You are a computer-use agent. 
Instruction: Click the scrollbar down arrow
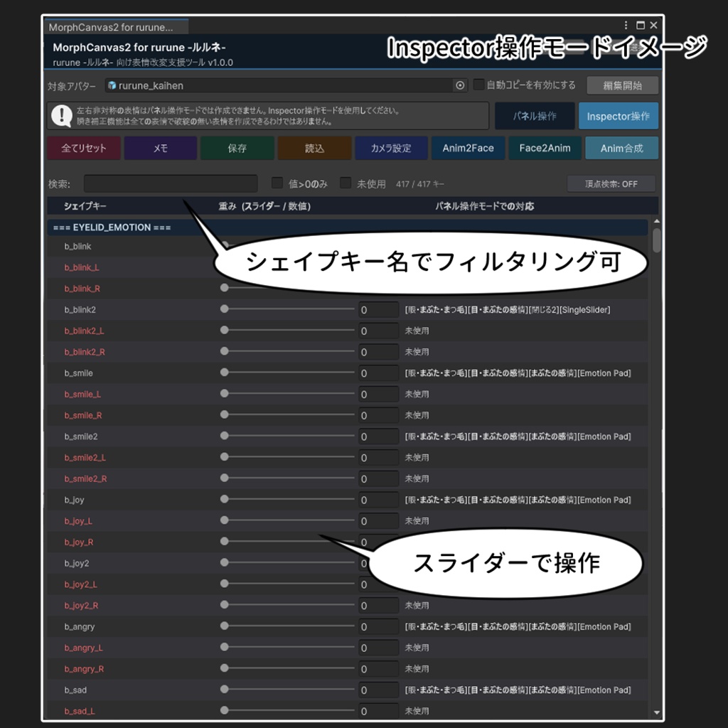[656, 712]
